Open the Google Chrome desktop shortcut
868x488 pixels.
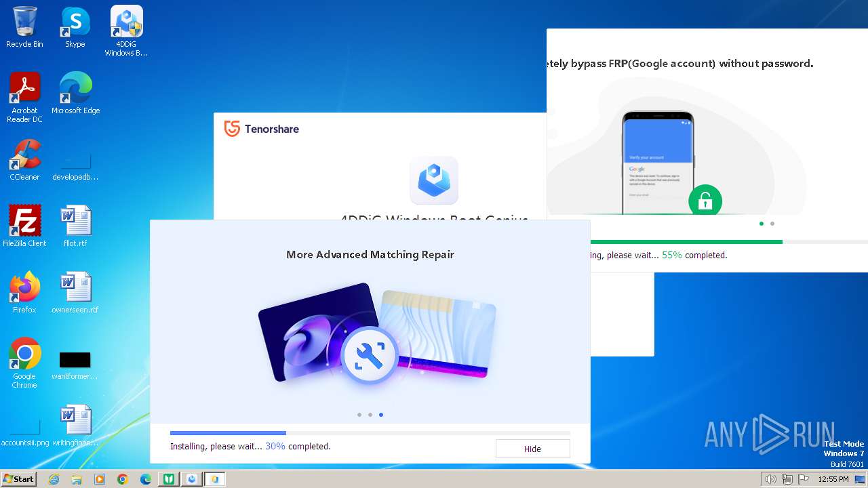pyautogui.click(x=24, y=363)
